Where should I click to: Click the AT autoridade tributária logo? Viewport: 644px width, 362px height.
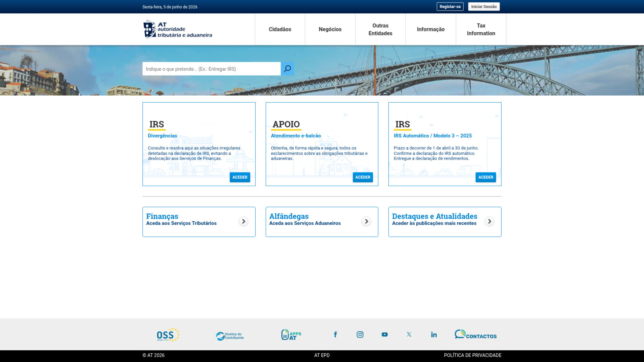178,29
